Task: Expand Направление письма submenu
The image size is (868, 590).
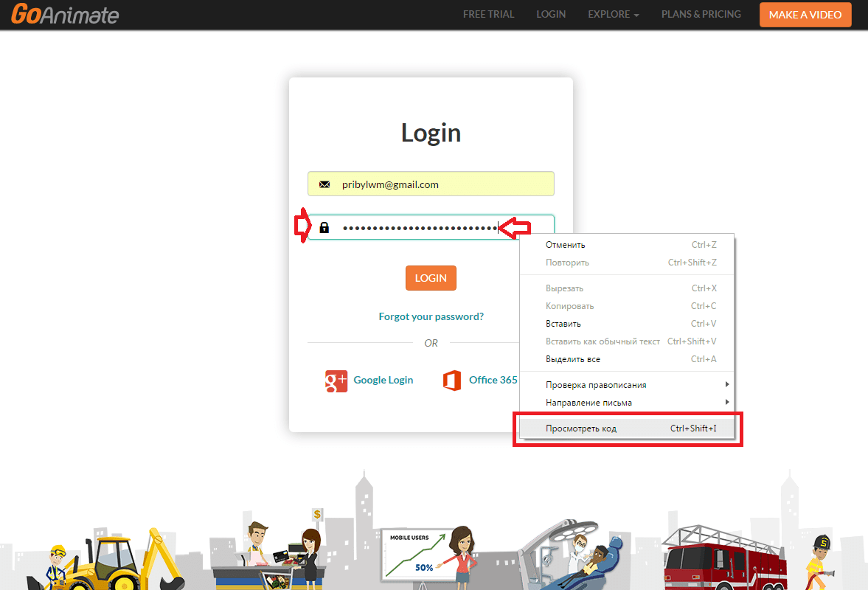Action: [627, 403]
